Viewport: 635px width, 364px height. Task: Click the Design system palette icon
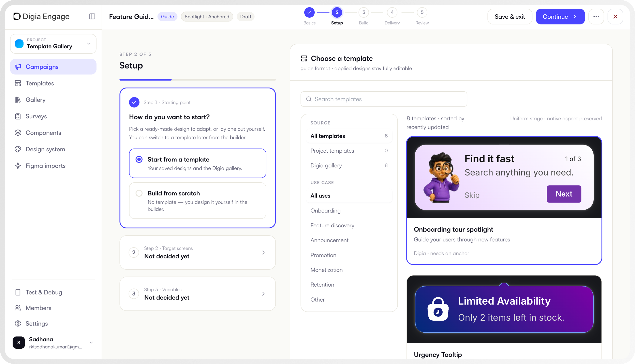[18, 149]
